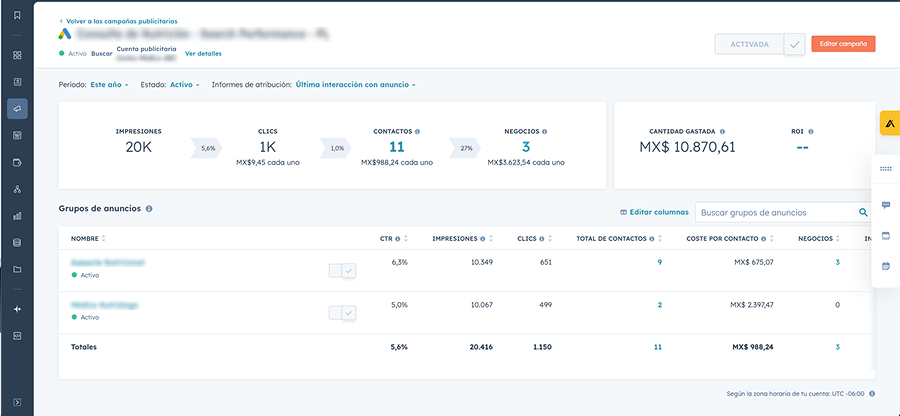Click the contacts value 9 in the first row
This screenshot has width=900, height=416.
coord(660,262)
